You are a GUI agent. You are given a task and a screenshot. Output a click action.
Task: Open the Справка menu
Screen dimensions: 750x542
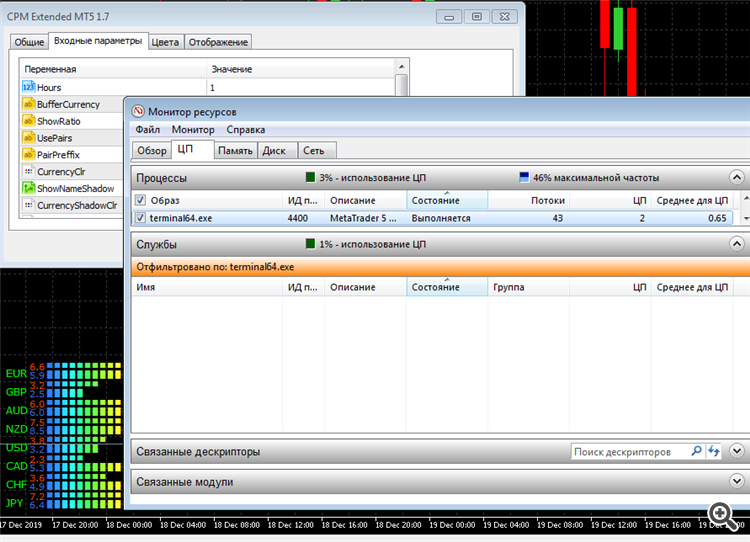pos(246,130)
